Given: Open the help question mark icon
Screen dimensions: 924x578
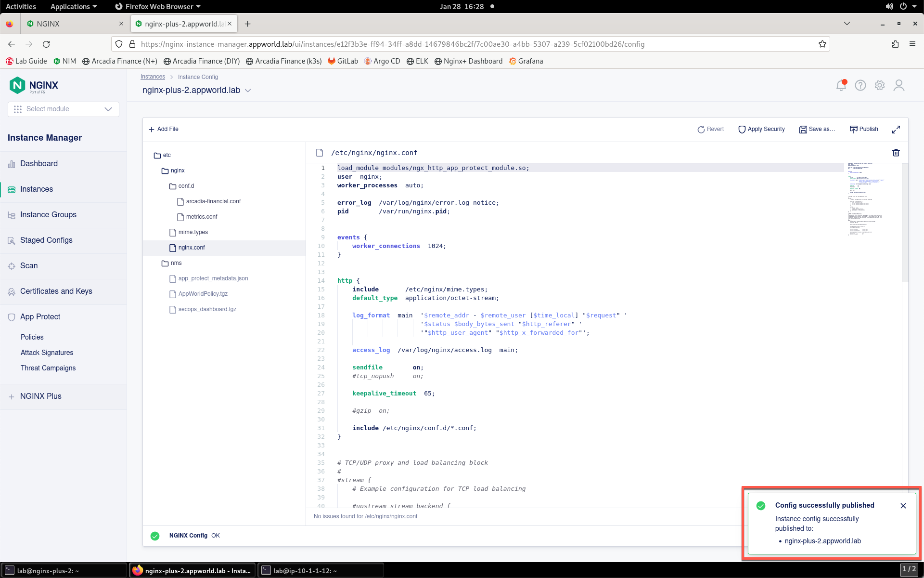Looking at the screenshot, I should [x=860, y=85].
